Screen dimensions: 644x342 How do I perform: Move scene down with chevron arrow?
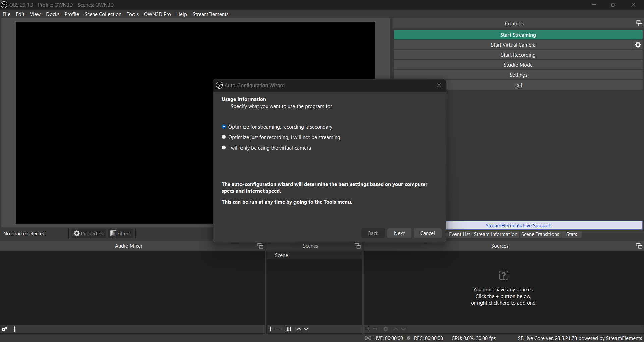[x=306, y=329]
